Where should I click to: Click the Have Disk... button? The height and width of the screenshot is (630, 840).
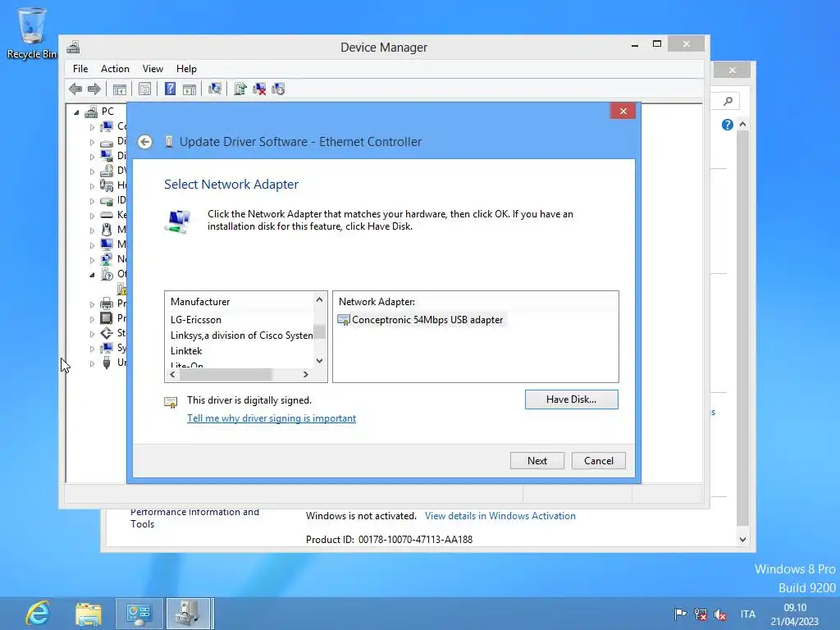coord(571,399)
